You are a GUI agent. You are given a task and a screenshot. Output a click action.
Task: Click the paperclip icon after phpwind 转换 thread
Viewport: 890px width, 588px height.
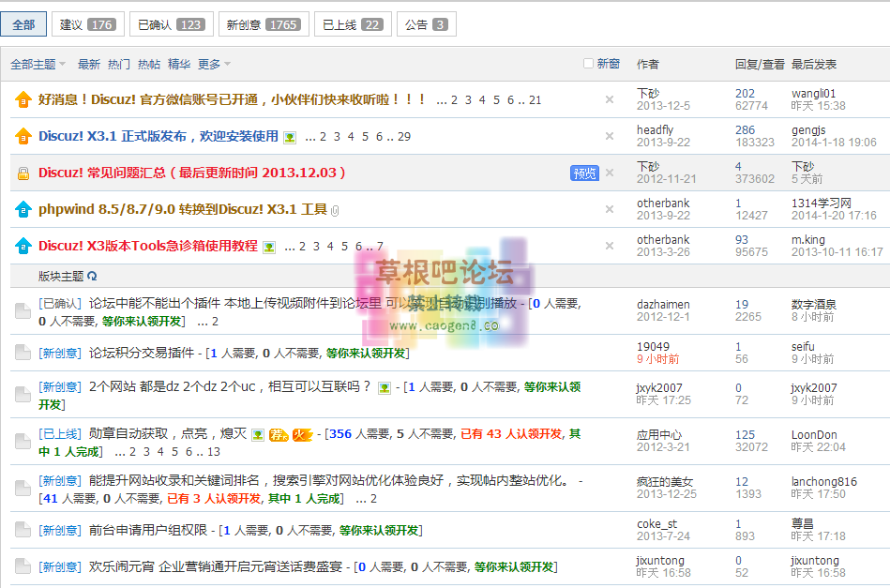point(335,210)
